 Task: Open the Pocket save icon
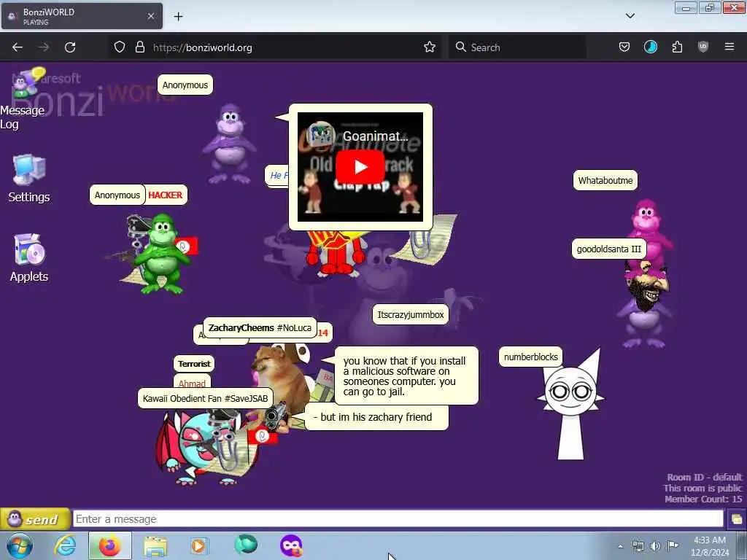tap(624, 47)
